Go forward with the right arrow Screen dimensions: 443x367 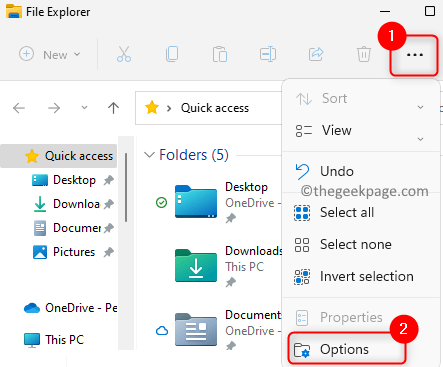tap(54, 108)
